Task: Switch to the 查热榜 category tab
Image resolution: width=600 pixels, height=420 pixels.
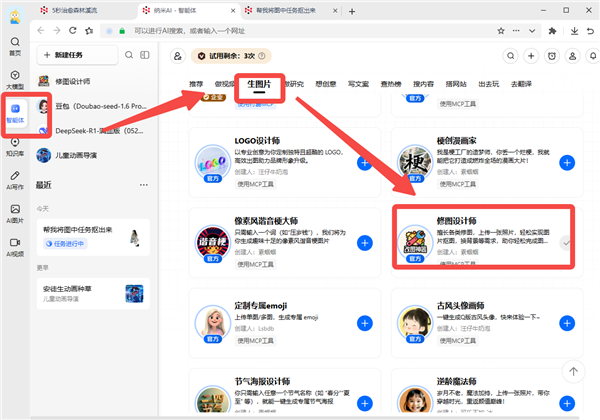Action: click(x=391, y=84)
